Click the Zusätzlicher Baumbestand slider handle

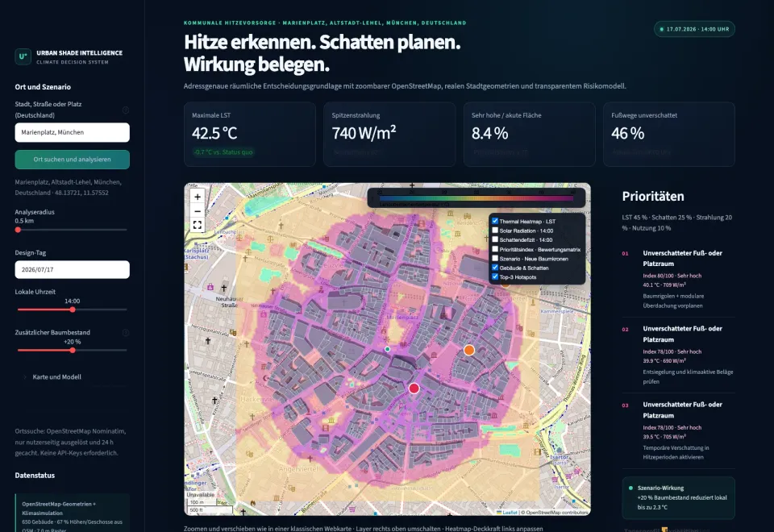coord(73,350)
